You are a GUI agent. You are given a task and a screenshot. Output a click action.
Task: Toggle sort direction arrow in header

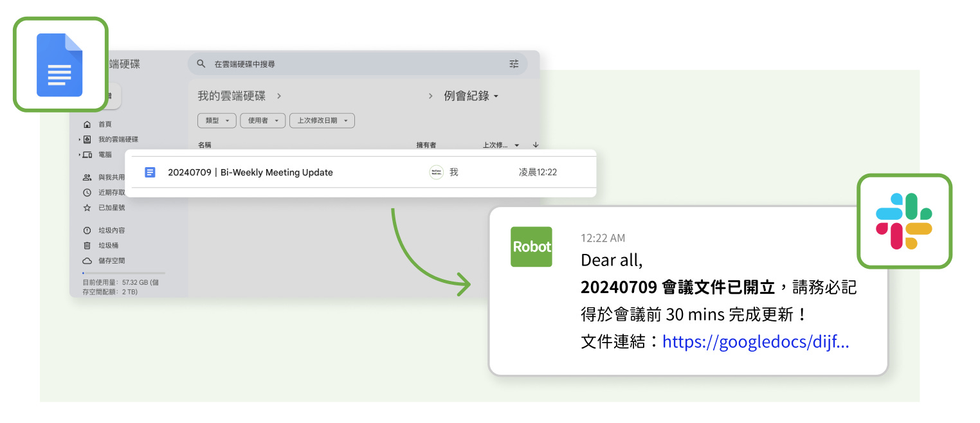pyautogui.click(x=536, y=145)
